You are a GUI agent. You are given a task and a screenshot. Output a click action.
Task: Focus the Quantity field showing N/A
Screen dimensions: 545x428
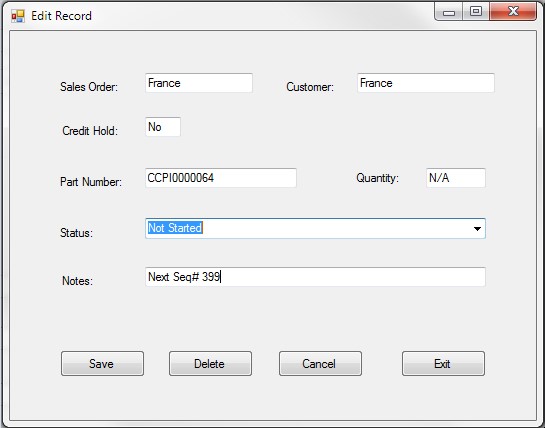tap(456, 178)
